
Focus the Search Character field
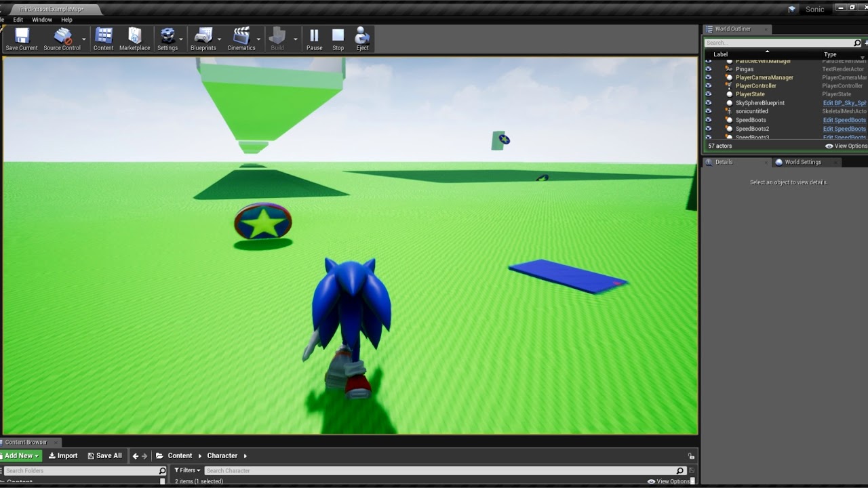439,470
